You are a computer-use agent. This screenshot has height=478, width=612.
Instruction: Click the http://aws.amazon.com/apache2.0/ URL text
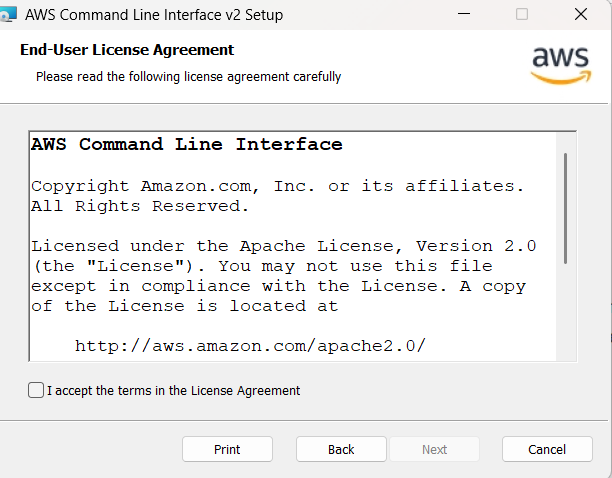click(x=250, y=346)
